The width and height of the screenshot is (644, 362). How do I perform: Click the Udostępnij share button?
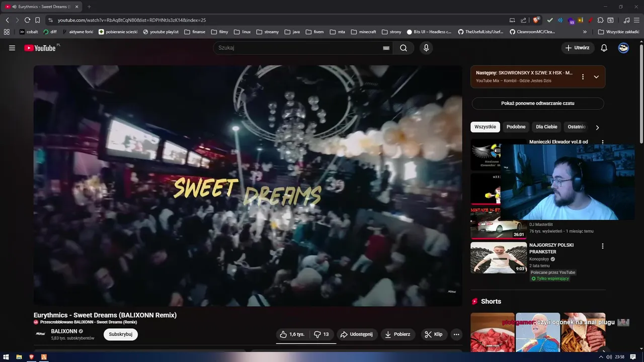[356, 334]
